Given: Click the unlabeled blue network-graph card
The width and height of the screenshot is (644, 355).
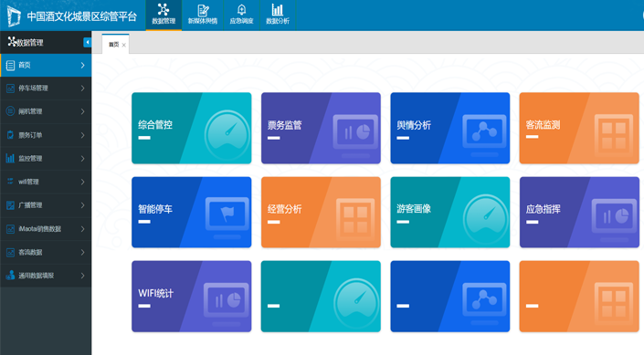Looking at the screenshot, I should pos(450,297).
